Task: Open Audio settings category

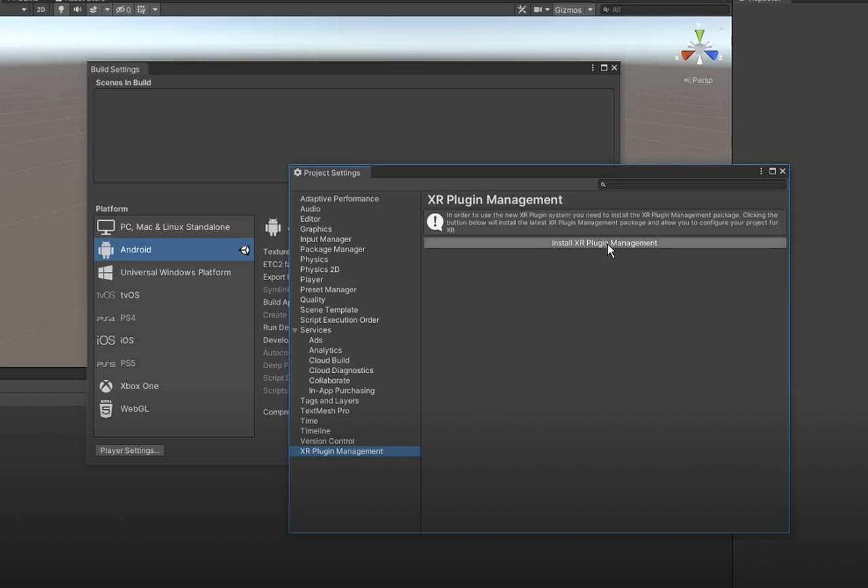Action: tap(311, 209)
